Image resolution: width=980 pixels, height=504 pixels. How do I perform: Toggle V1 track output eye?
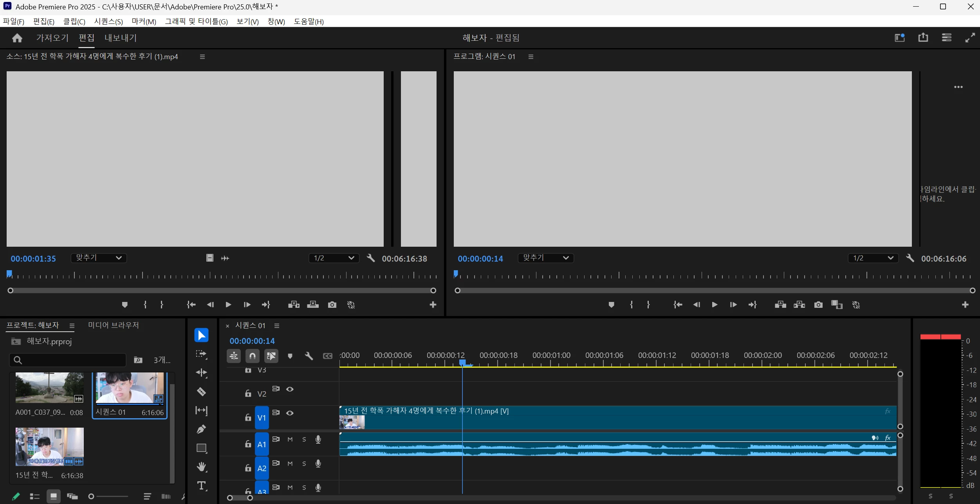[290, 413]
